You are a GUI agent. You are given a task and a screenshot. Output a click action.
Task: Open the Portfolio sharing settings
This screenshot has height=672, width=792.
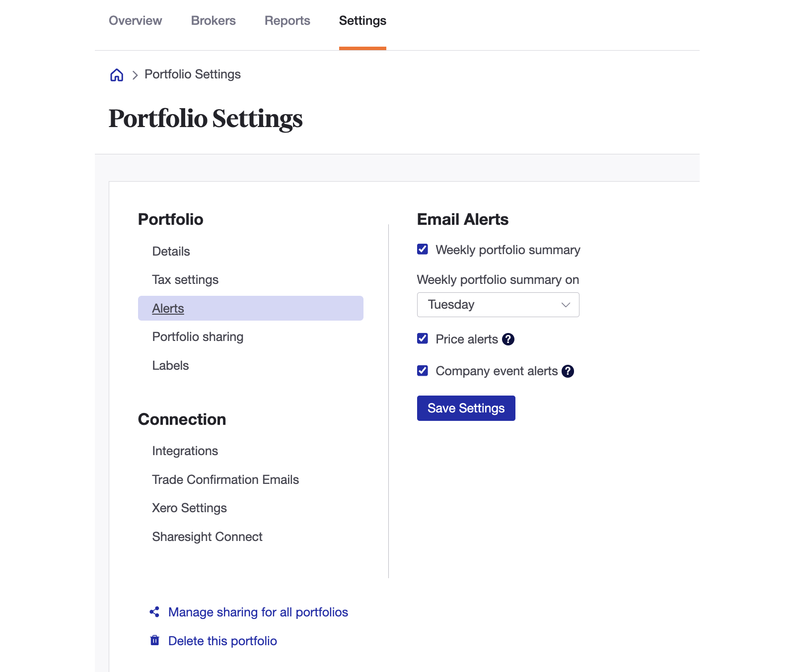coord(198,336)
